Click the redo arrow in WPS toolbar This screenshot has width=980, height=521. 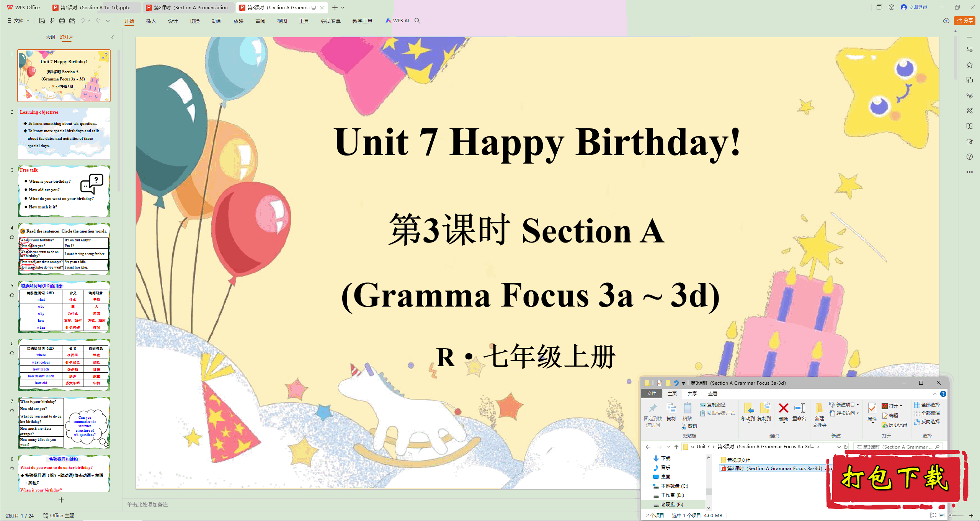(98, 21)
